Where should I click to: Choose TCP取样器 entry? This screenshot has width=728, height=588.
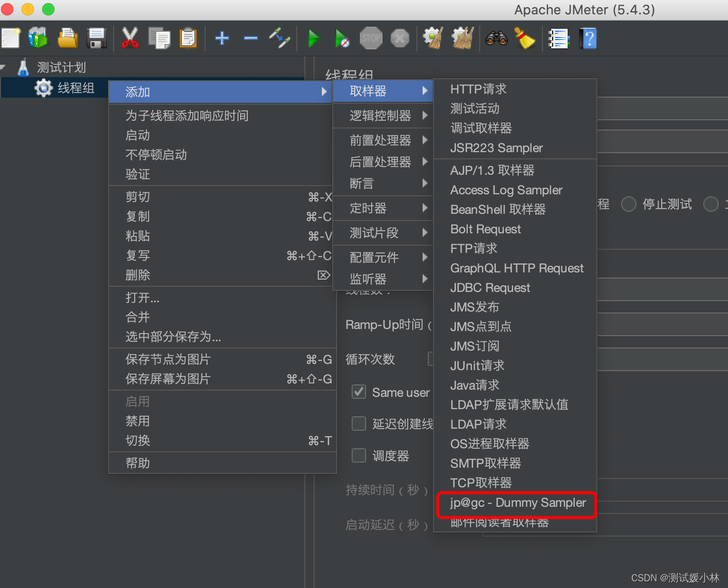515,483
